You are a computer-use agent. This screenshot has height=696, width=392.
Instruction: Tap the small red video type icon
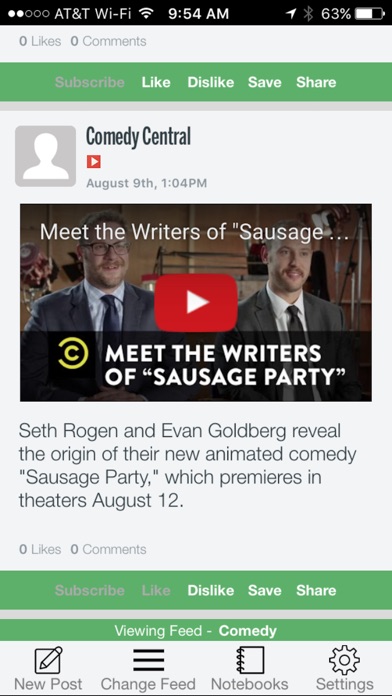tap(93, 162)
